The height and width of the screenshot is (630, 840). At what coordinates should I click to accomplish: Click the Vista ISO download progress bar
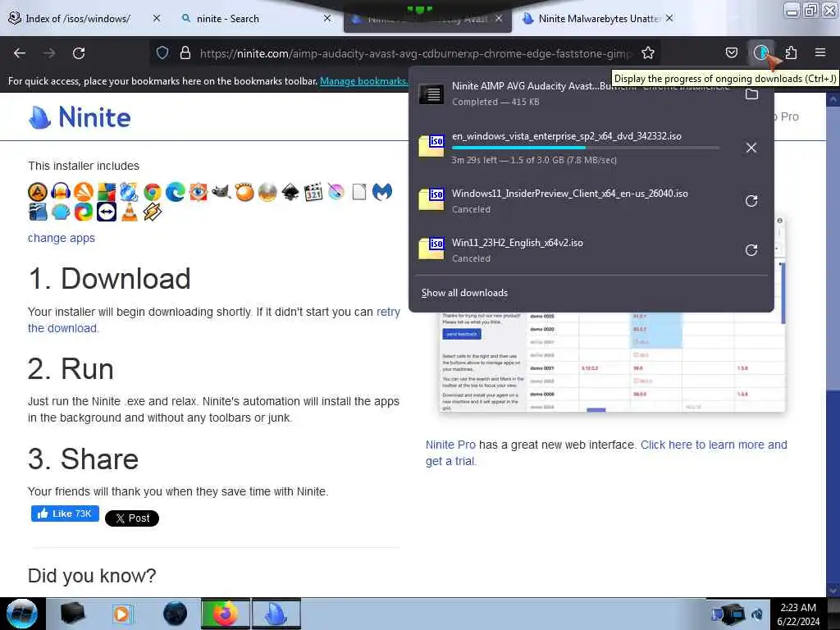tap(586, 148)
